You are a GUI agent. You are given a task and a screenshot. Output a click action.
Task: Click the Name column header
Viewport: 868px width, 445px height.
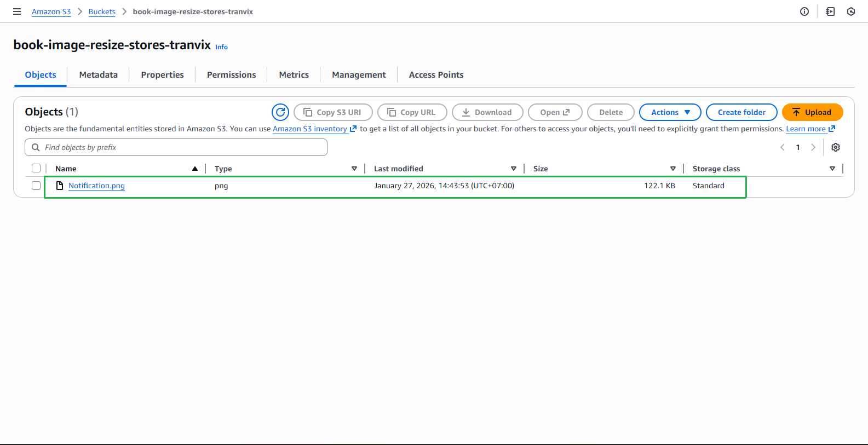tap(66, 169)
